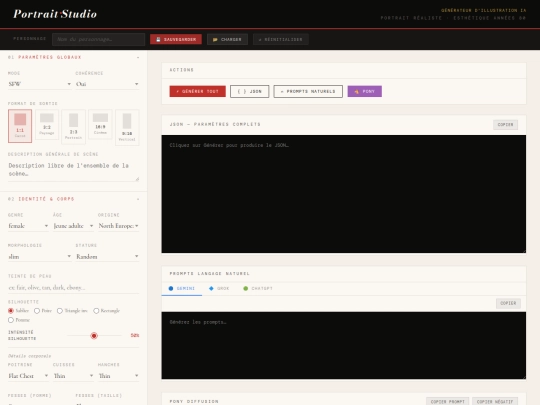
Task: Collapse the Identité & Corps section
Action: (138, 199)
